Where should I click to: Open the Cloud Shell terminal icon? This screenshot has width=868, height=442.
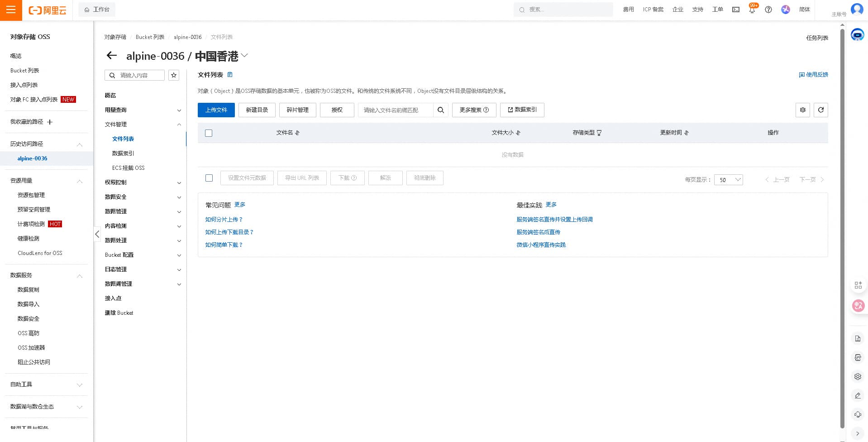click(x=736, y=10)
